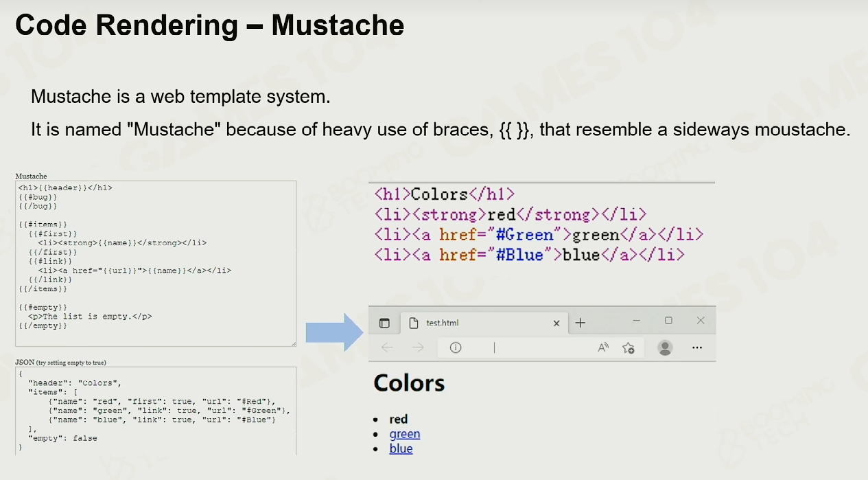
Task: Add this page to favorites
Action: pos(628,347)
